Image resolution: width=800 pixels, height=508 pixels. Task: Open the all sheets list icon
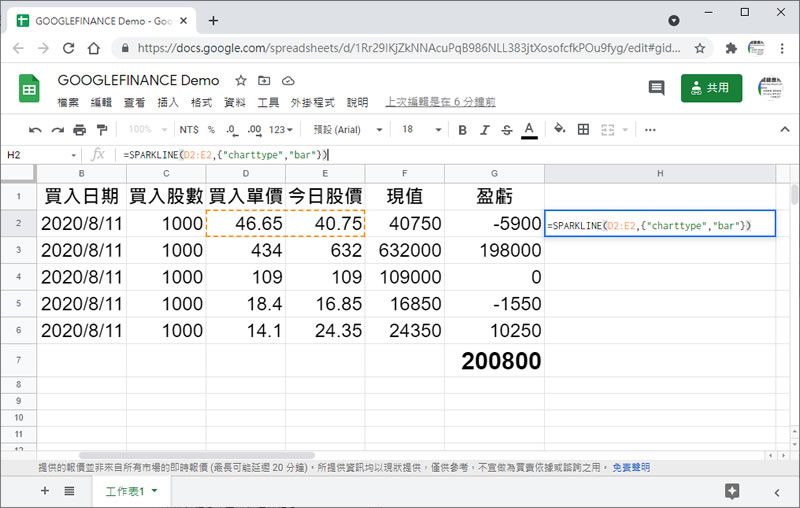[69, 491]
